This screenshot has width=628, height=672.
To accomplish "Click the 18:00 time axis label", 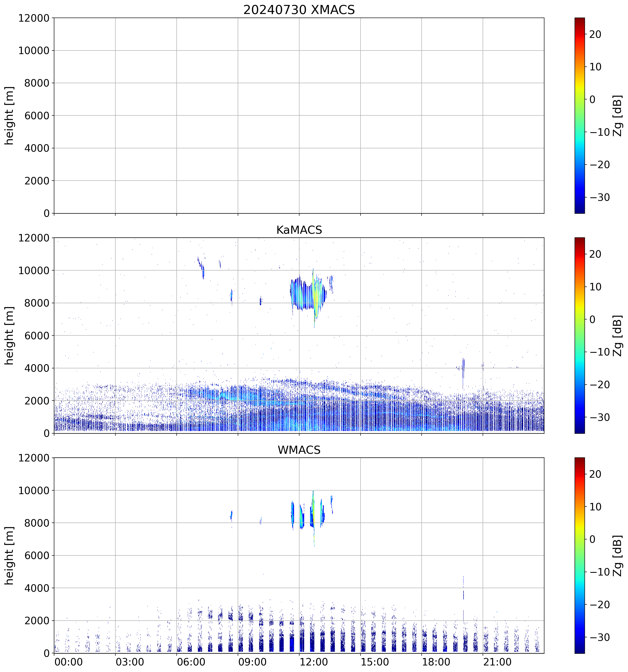I will point(436,662).
